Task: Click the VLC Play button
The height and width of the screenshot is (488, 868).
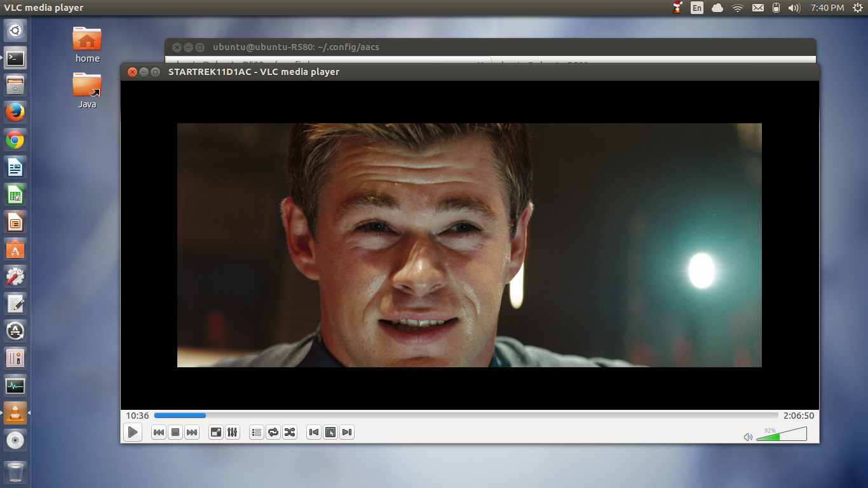Action: [x=132, y=433]
